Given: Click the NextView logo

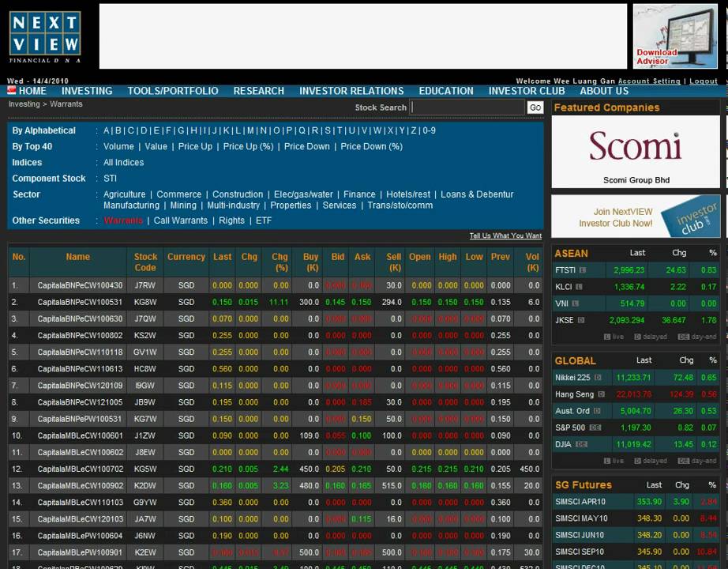Looking at the screenshot, I should (45, 37).
